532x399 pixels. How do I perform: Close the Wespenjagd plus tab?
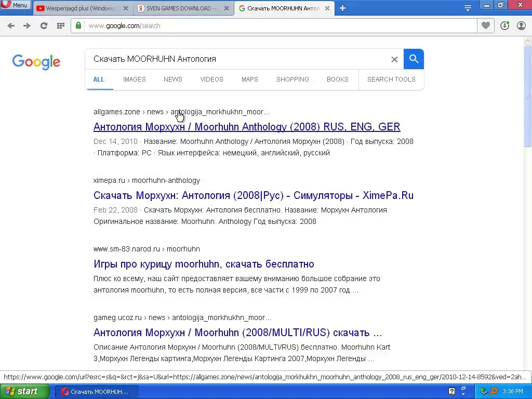126,8
